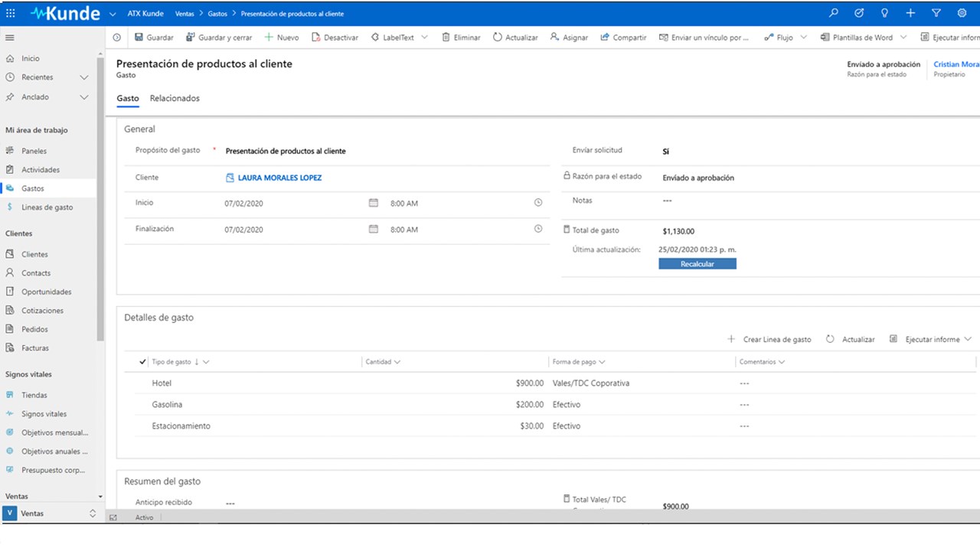This screenshot has width=980, height=551.
Task: Expand the LabelText dropdown arrow
Action: pos(425,37)
